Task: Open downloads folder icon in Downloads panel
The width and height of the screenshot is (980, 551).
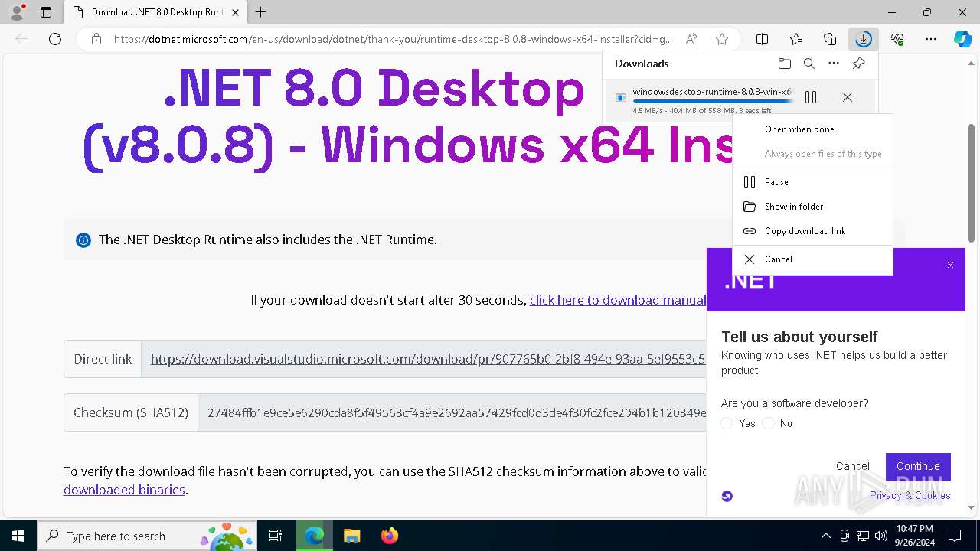Action: tap(784, 64)
